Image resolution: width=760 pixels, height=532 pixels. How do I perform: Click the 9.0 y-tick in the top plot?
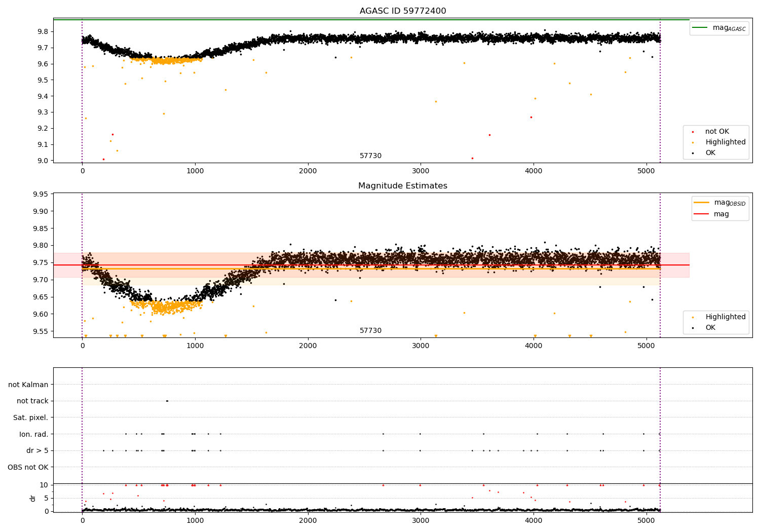pyautogui.click(x=43, y=161)
